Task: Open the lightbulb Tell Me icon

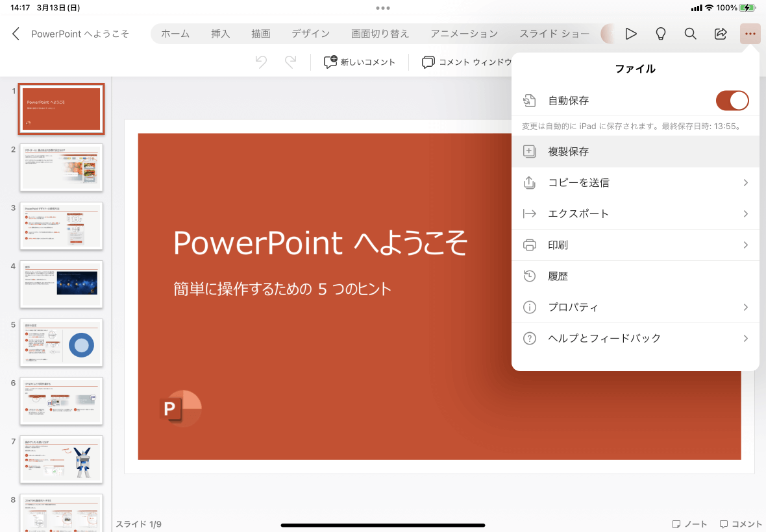Action: click(660, 34)
